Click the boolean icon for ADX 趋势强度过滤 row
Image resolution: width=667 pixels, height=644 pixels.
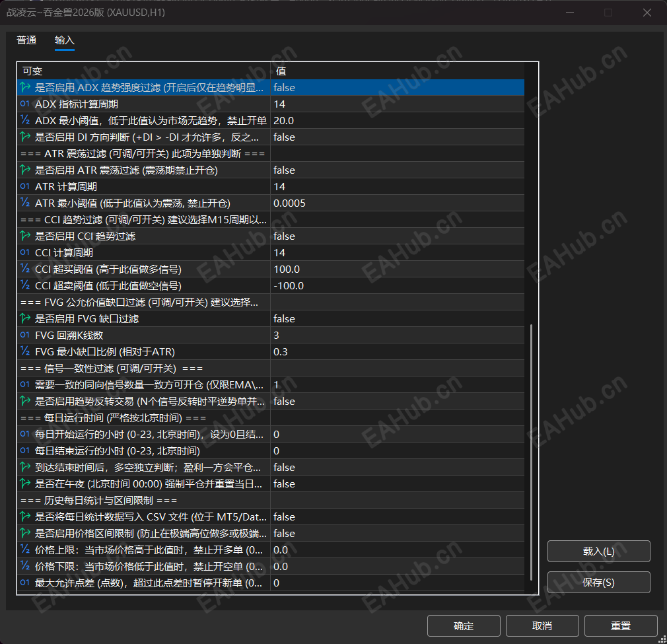tap(25, 88)
